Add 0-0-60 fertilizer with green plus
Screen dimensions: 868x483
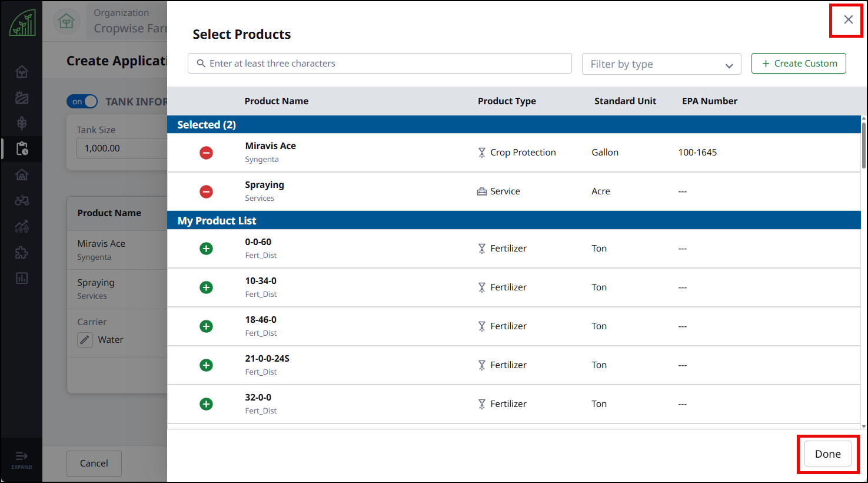tap(206, 249)
